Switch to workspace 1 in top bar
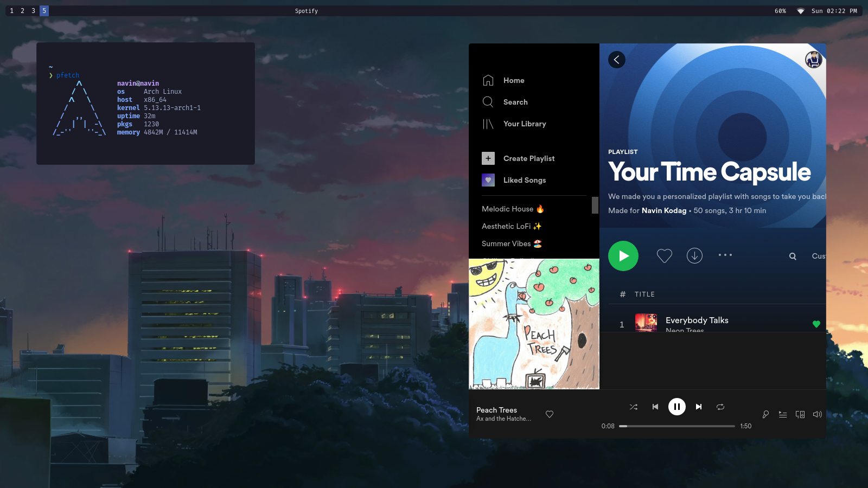Screen dimensions: 868x488 coord(12,11)
